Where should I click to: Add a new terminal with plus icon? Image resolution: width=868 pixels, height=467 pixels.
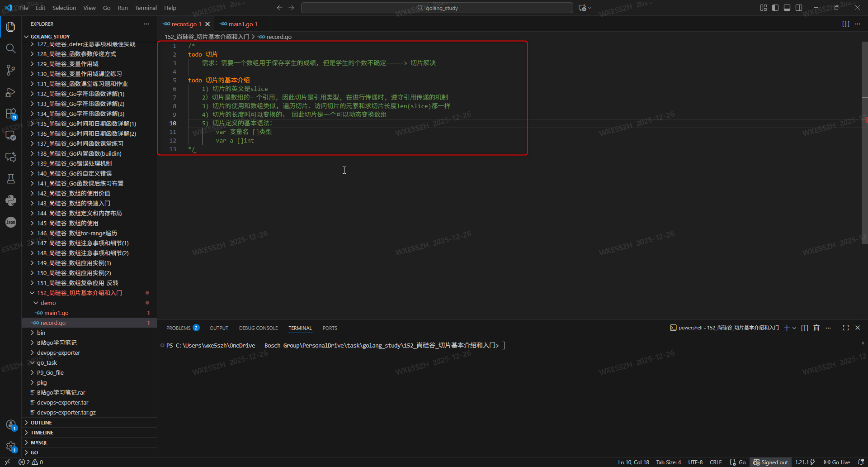[x=787, y=328]
